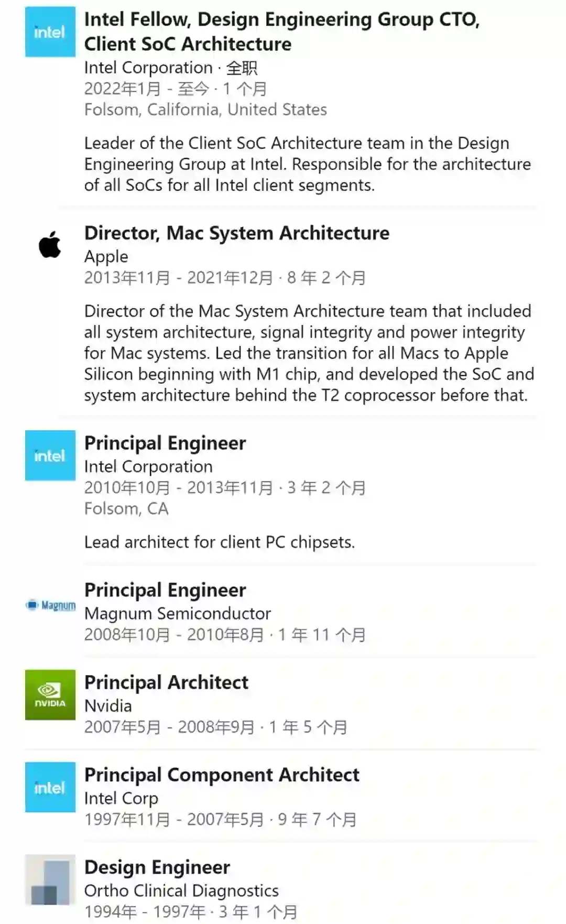Viewport: 566px width, 924px height.
Task: Click the Intel logo beside Intel Fellow entry
Action: [x=50, y=32]
